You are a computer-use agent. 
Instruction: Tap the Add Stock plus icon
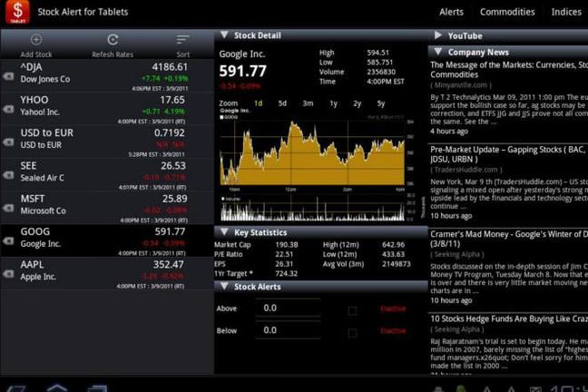coord(36,39)
